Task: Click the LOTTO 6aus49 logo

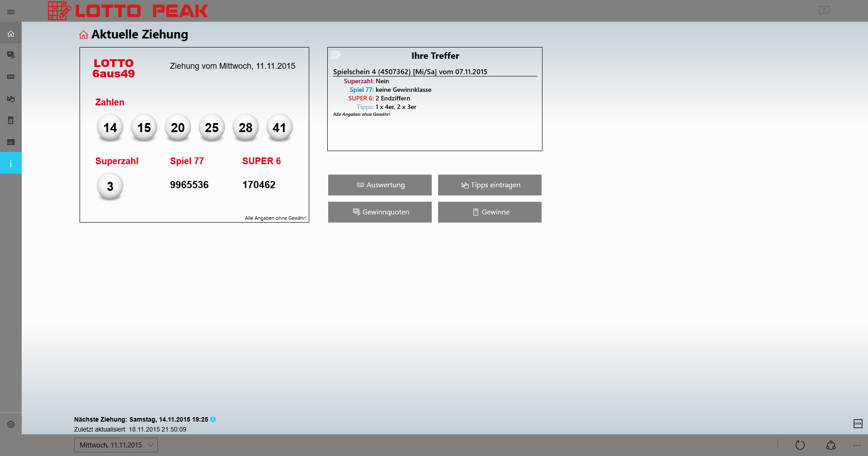Action: [113, 68]
